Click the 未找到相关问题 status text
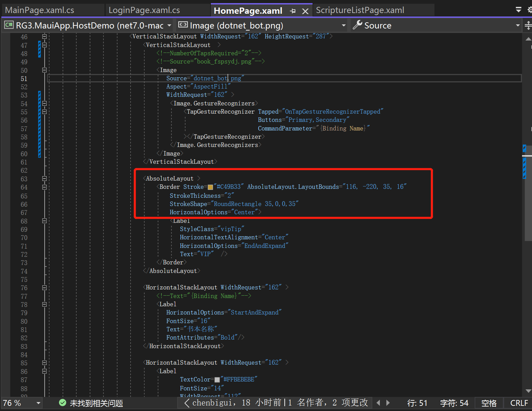This screenshot has width=532, height=411. click(x=97, y=403)
